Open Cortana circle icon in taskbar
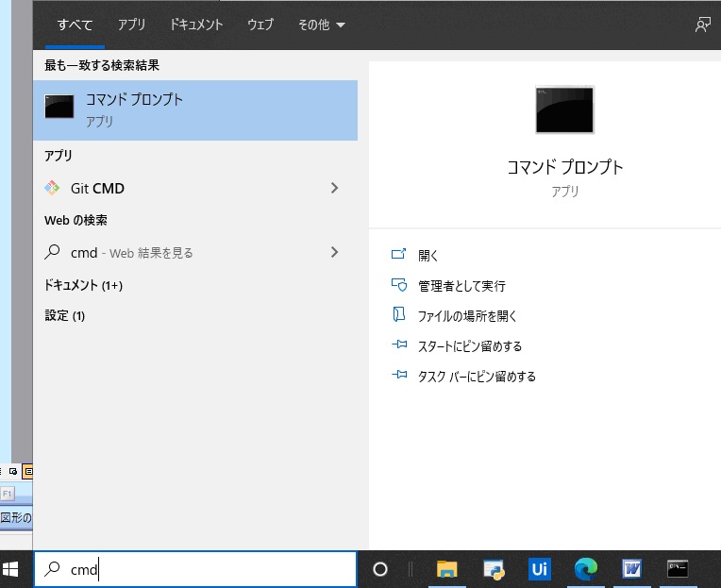This screenshot has width=721, height=588. [380, 569]
